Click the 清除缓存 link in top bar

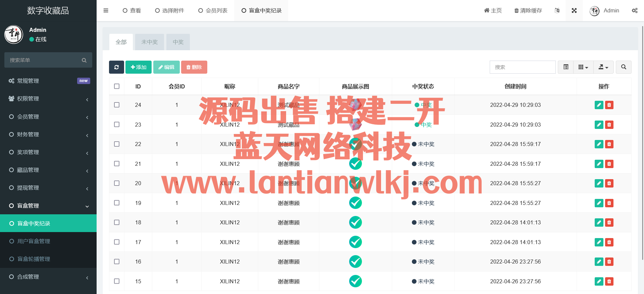pos(528,11)
